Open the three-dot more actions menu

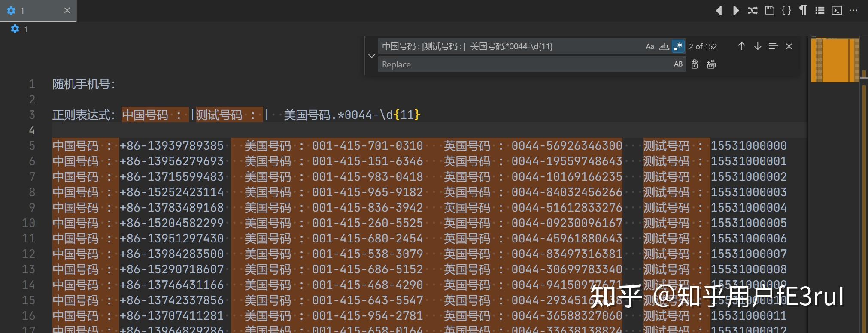coord(853,10)
